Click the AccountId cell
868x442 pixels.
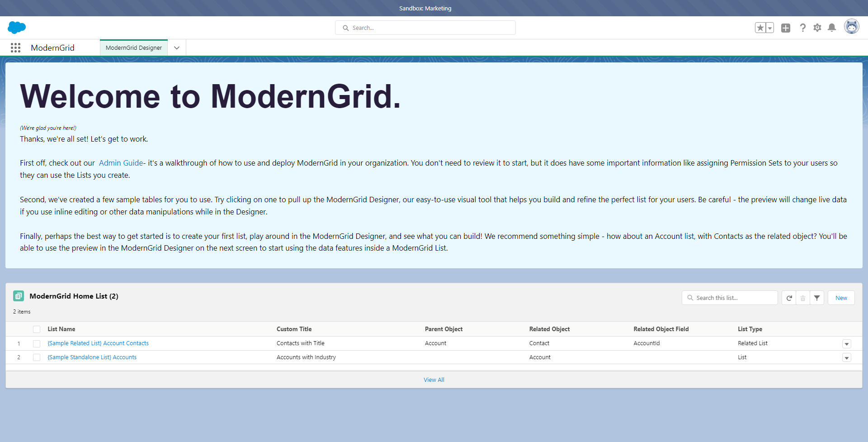(x=646, y=343)
